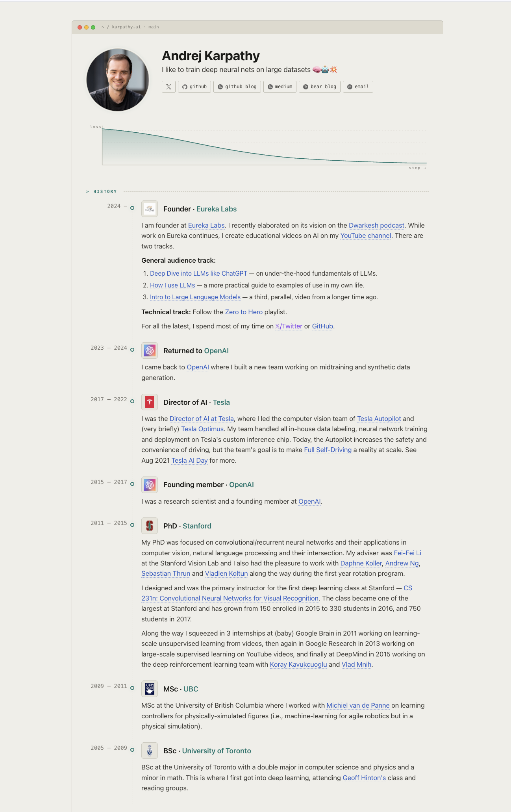
Task: Follow the Zero to Hero playlist link
Action: tap(244, 312)
